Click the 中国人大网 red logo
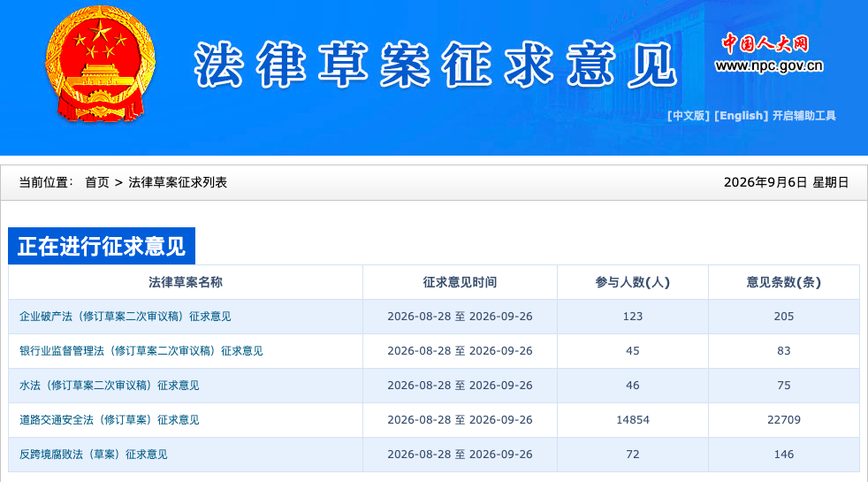The height and width of the screenshot is (482, 868). (x=765, y=43)
